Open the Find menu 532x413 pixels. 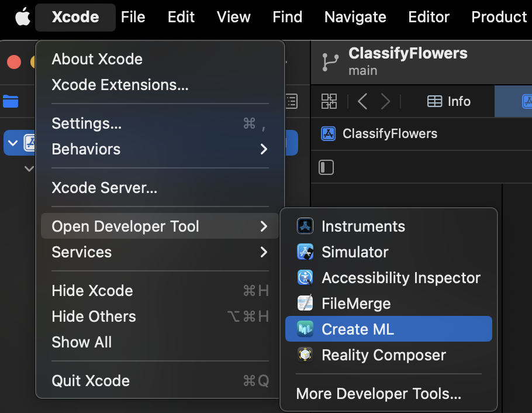click(x=288, y=17)
